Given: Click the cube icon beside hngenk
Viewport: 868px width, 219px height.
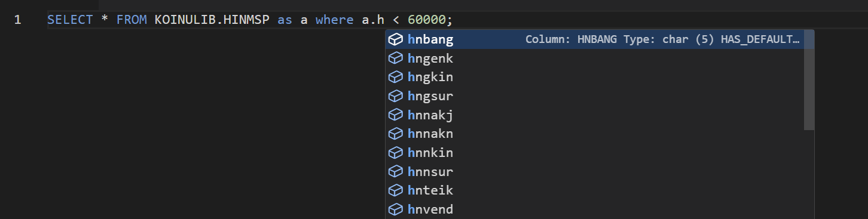Looking at the screenshot, I should pyautogui.click(x=395, y=58).
